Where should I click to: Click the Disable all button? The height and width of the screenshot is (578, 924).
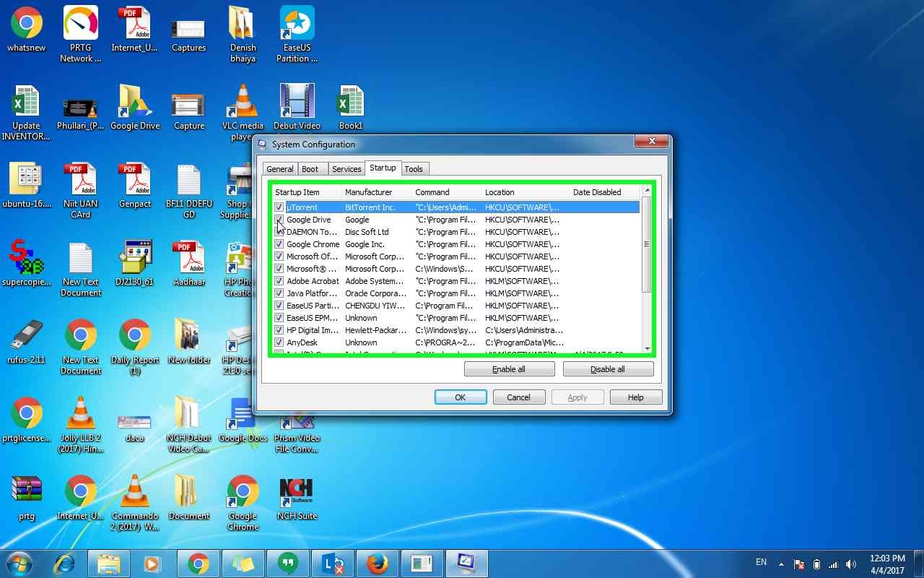(x=608, y=368)
